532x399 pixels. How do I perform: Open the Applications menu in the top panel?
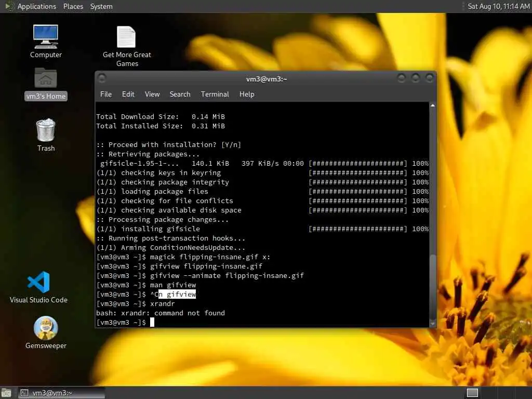pos(37,6)
